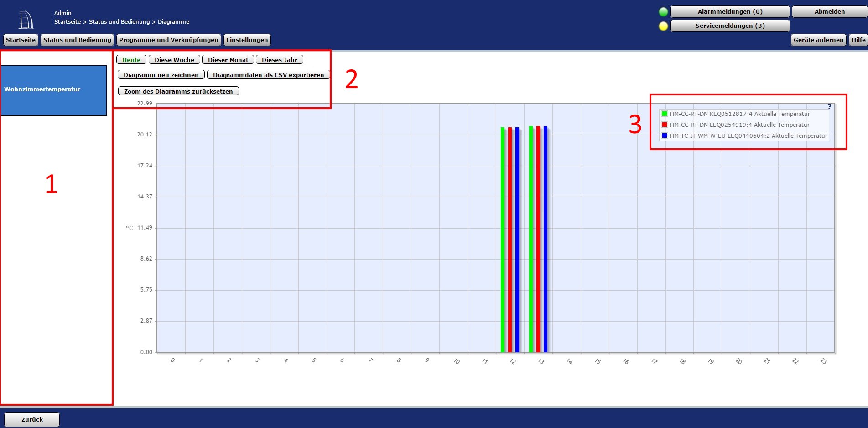Click the blue legend swatch for LEQ0440604:2
The height and width of the screenshot is (428, 868).
(x=665, y=136)
